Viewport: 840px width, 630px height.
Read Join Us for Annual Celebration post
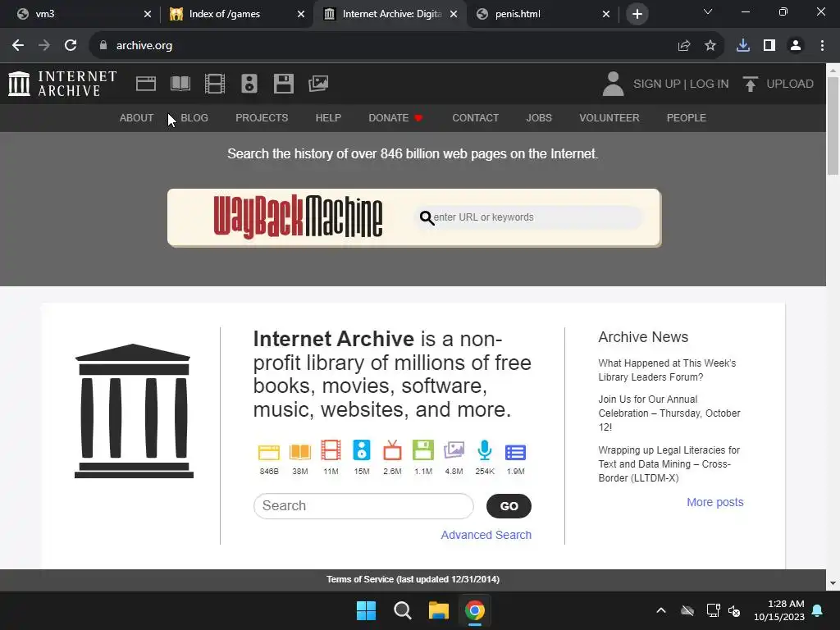(x=669, y=413)
